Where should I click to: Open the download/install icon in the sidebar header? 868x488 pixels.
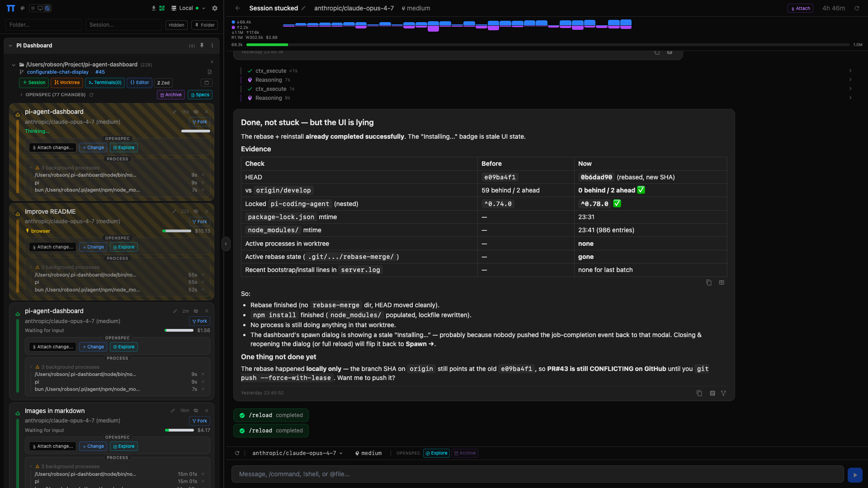[x=154, y=8]
